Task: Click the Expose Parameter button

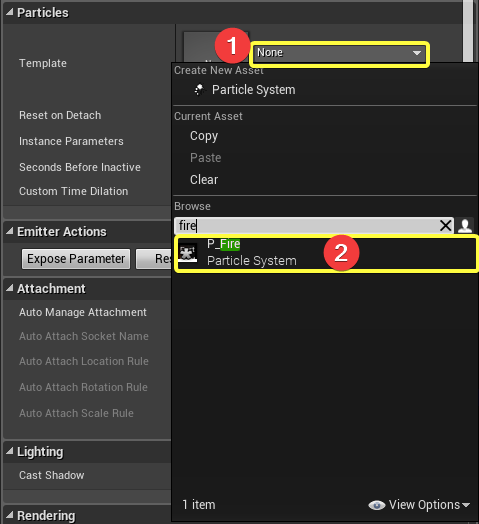Action: [76, 259]
